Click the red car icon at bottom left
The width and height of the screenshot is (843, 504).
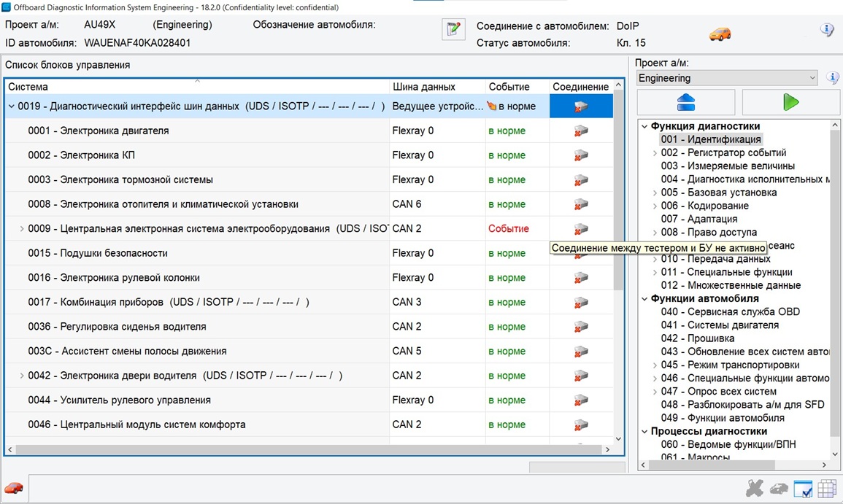click(x=14, y=488)
